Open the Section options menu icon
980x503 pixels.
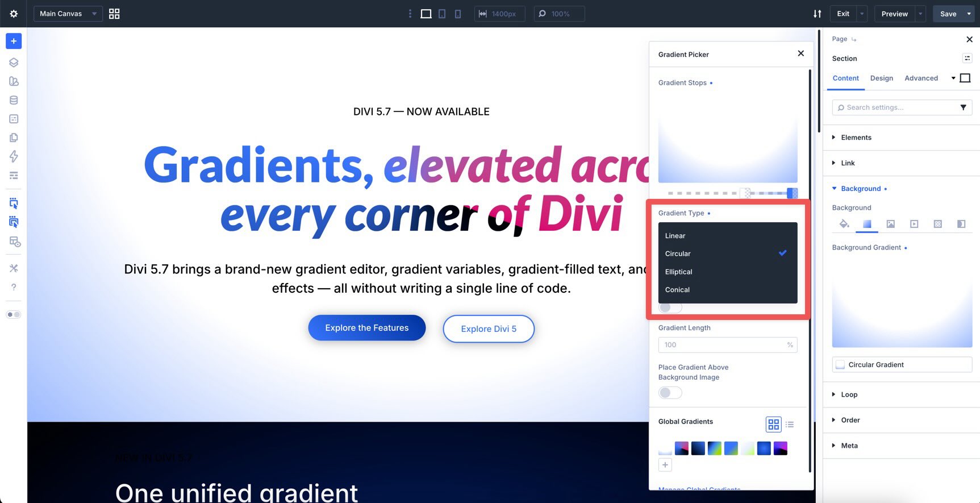(x=967, y=58)
